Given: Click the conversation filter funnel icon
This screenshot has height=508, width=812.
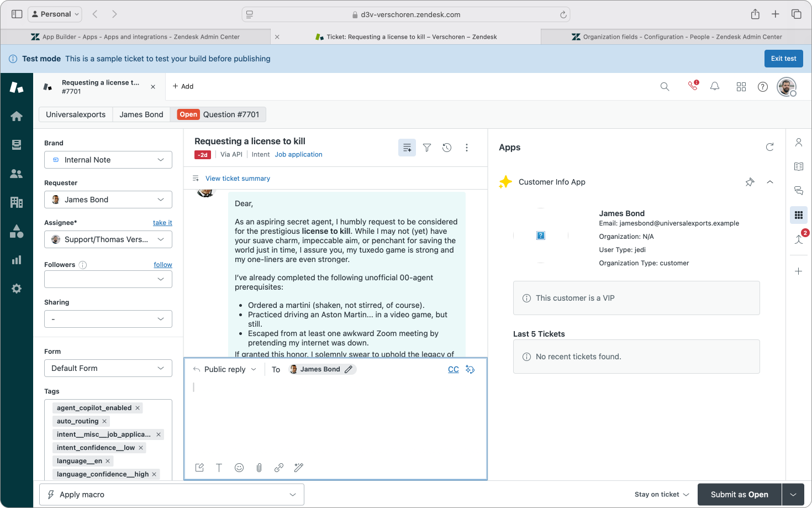Looking at the screenshot, I should (x=427, y=148).
